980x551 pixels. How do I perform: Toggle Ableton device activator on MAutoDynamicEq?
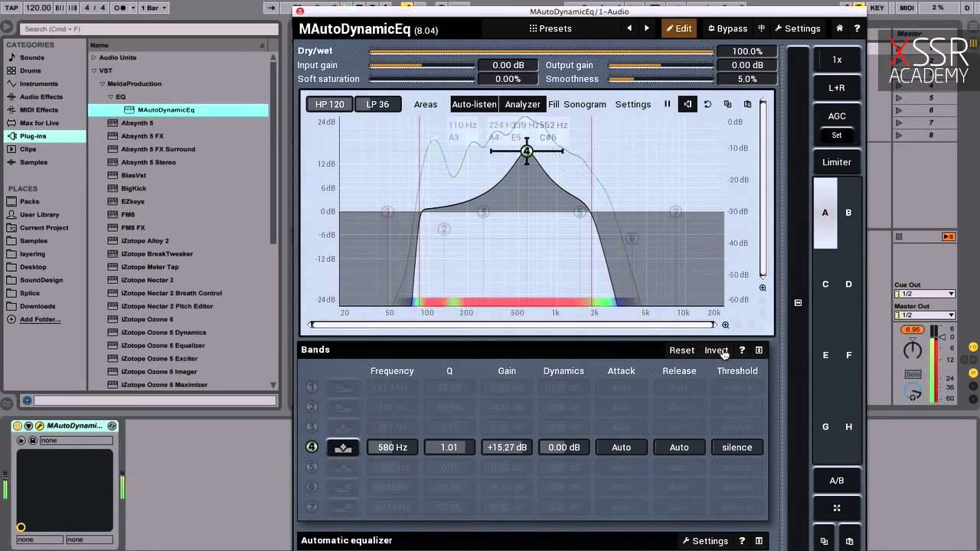[x=18, y=425]
